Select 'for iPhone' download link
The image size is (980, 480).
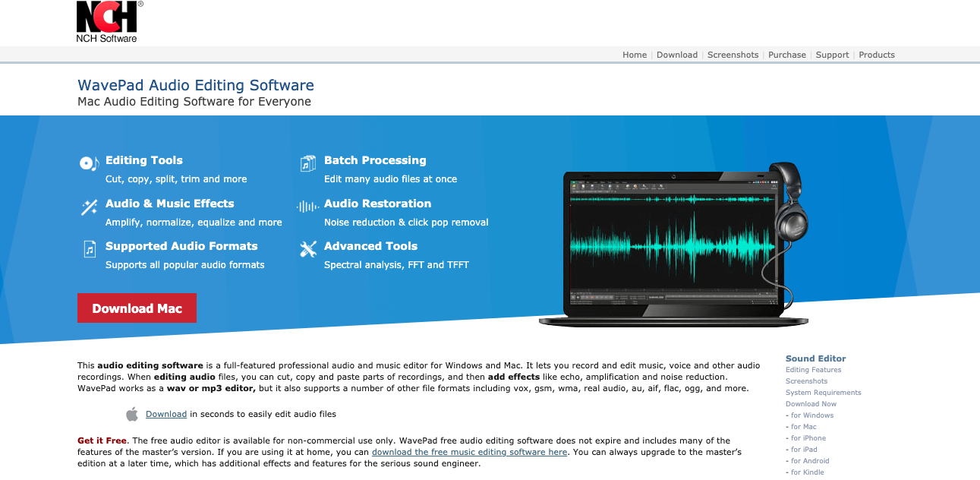pyautogui.click(x=808, y=438)
